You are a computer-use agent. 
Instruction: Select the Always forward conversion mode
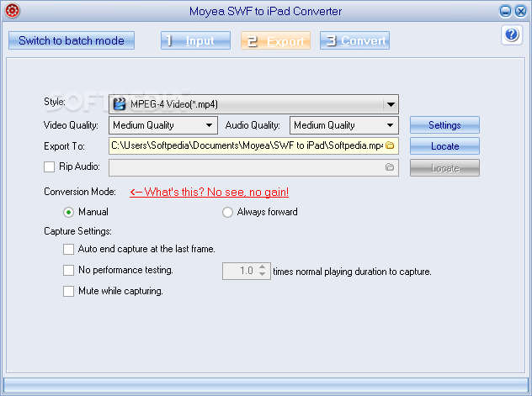[227, 213]
